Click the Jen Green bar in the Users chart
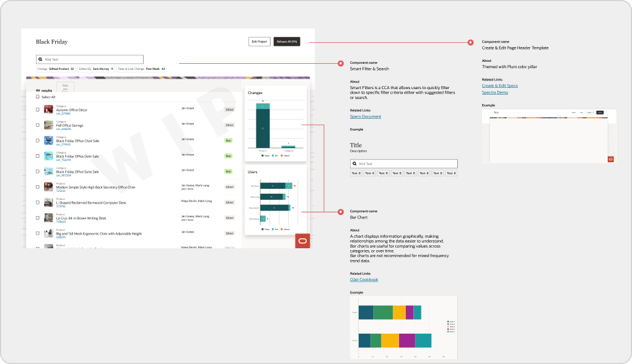Image resolution: width=632 pixels, height=364 pixels. point(276,186)
